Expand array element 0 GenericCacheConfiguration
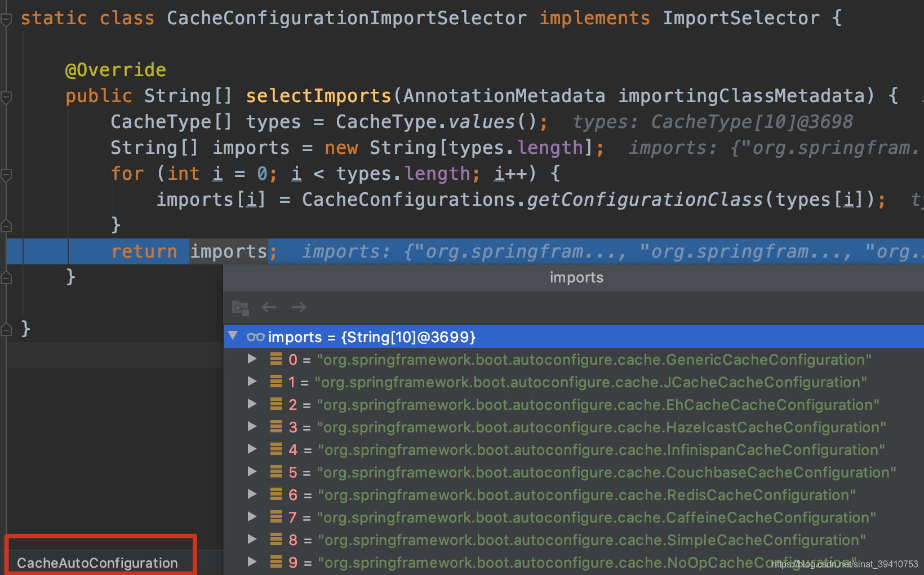Screen dimensions: 924x575 coord(252,359)
